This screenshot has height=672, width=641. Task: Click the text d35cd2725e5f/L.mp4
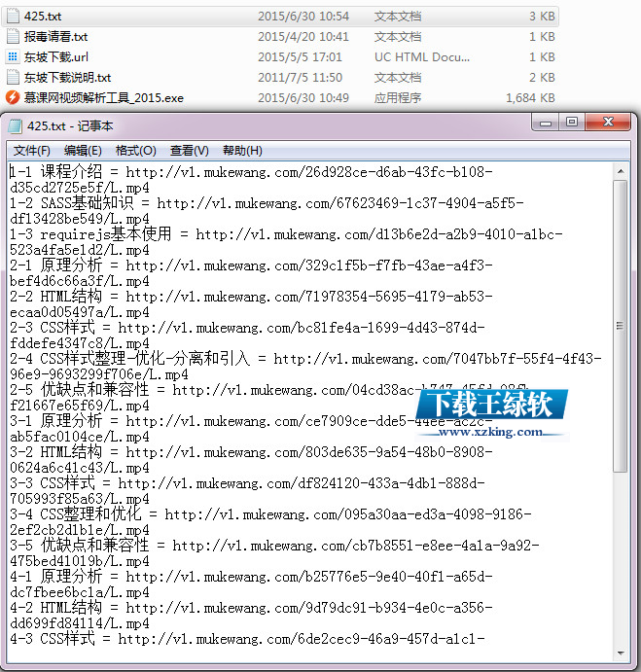(x=80, y=188)
